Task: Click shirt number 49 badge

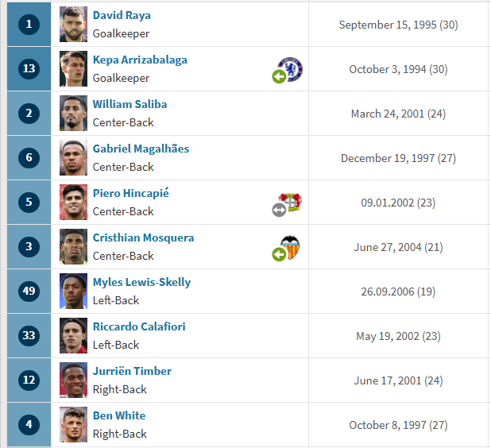Action: 29,291
